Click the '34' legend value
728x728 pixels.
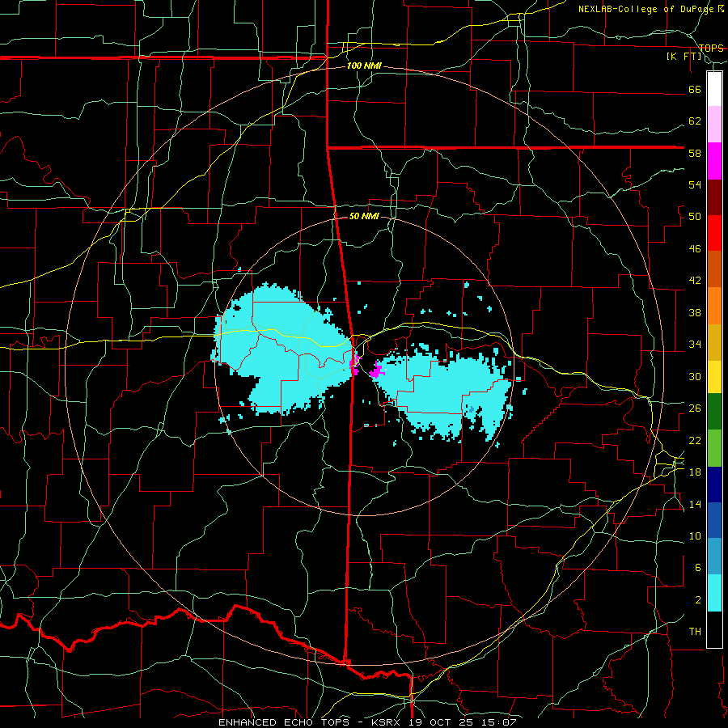[x=695, y=344]
